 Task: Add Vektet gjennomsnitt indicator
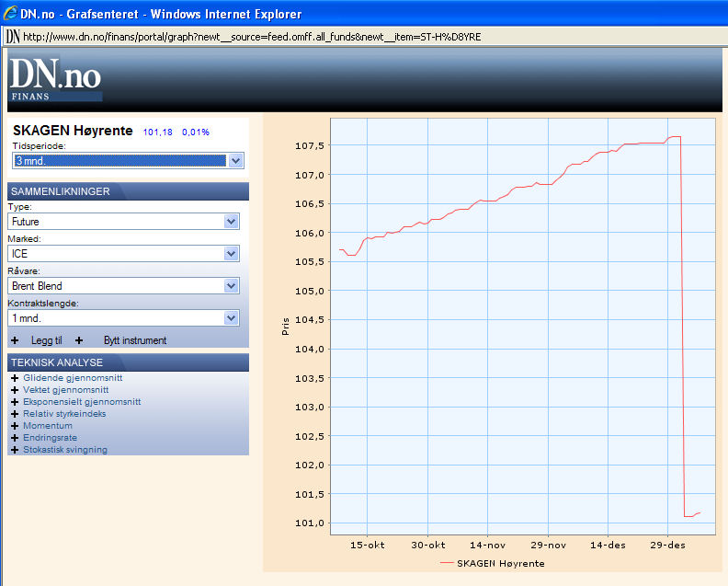66,390
